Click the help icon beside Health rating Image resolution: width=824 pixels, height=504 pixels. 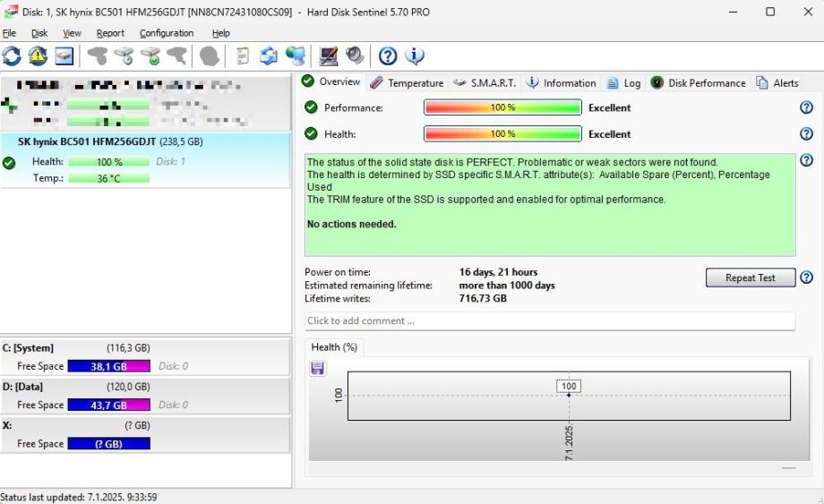(806, 134)
